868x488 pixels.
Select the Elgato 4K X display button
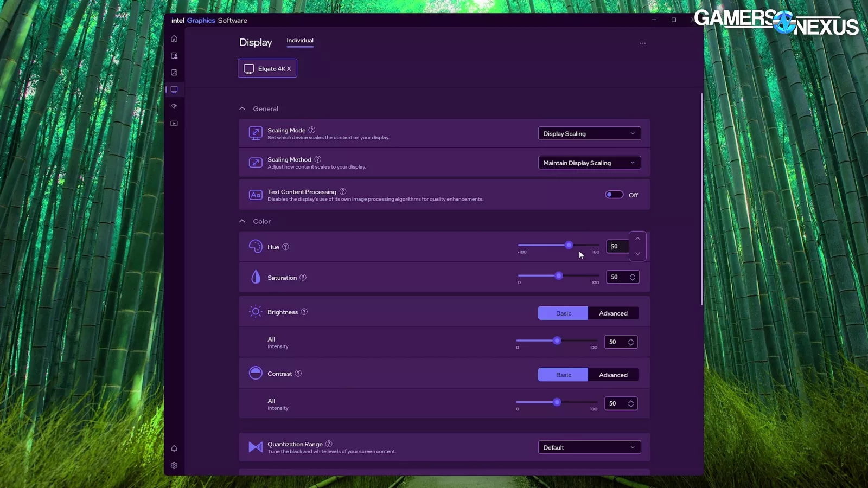tap(267, 68)
